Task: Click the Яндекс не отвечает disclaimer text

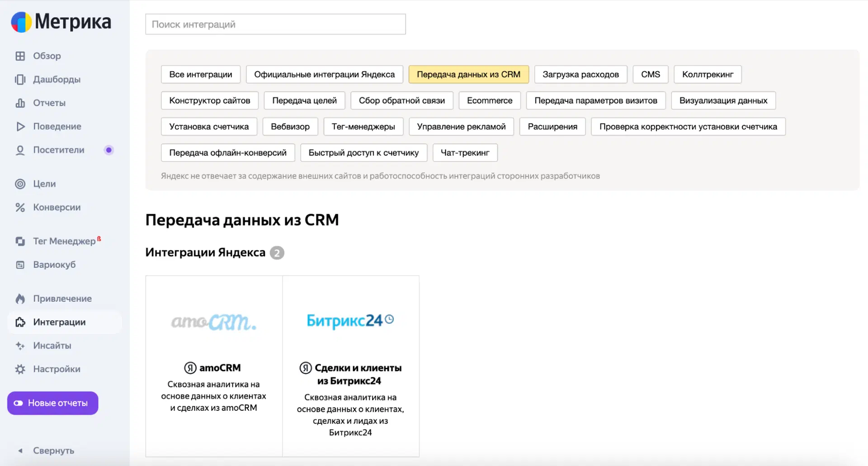Action: [380, 176]
